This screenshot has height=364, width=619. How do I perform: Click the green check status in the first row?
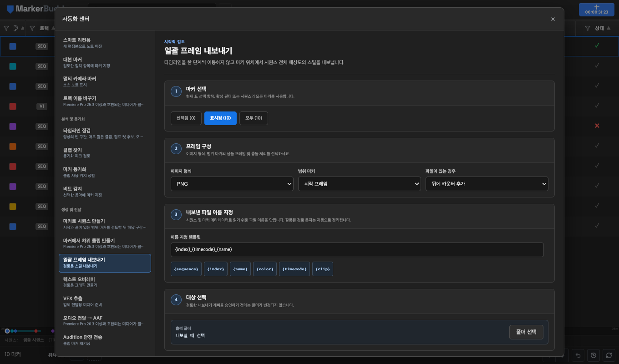(x=597, y=45)
